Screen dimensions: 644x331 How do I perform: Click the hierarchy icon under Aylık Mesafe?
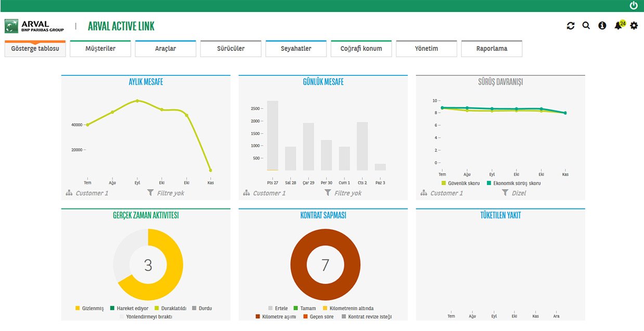point(69,193)
